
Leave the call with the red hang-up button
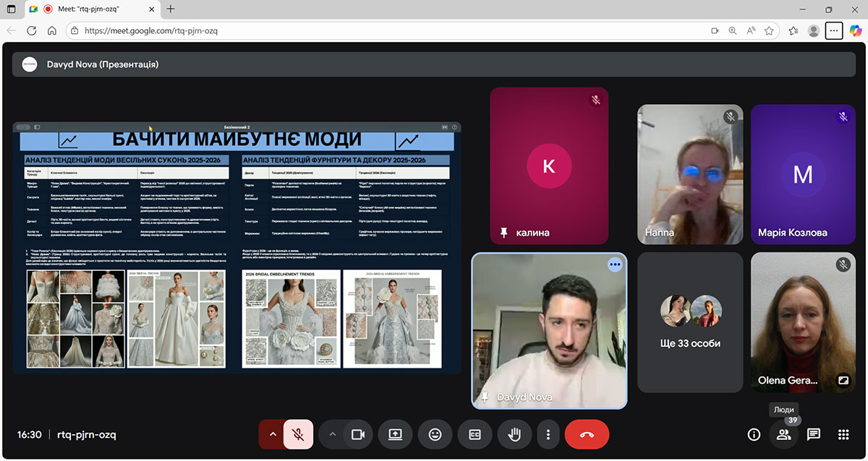587,434
